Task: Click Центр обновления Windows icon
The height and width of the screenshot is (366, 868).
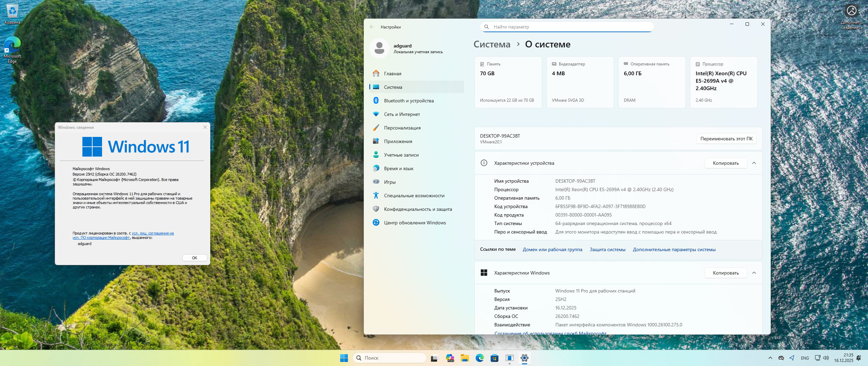Action: (376, 222)
